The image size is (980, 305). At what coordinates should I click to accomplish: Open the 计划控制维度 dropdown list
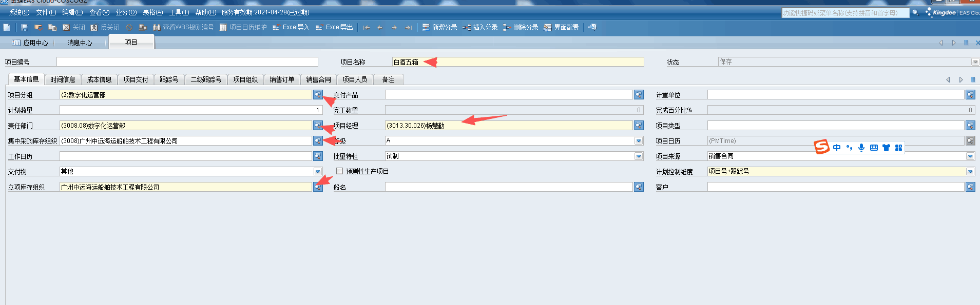970,172
